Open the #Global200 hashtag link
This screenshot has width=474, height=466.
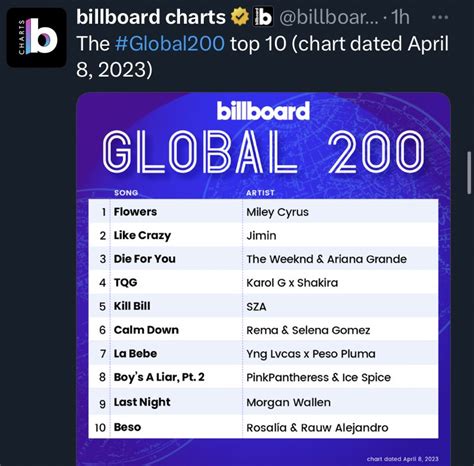pyautogui.click(x=170, y=44)
